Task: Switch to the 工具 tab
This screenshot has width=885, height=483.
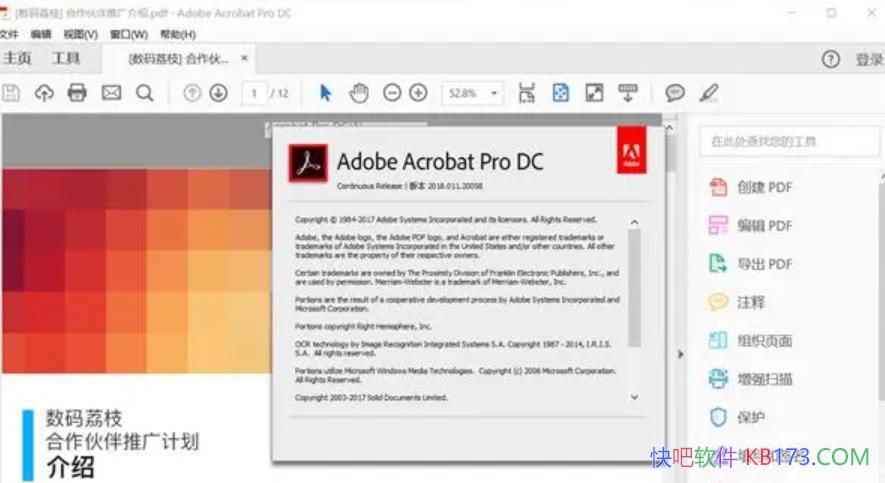Action: (x=66, y=59)
